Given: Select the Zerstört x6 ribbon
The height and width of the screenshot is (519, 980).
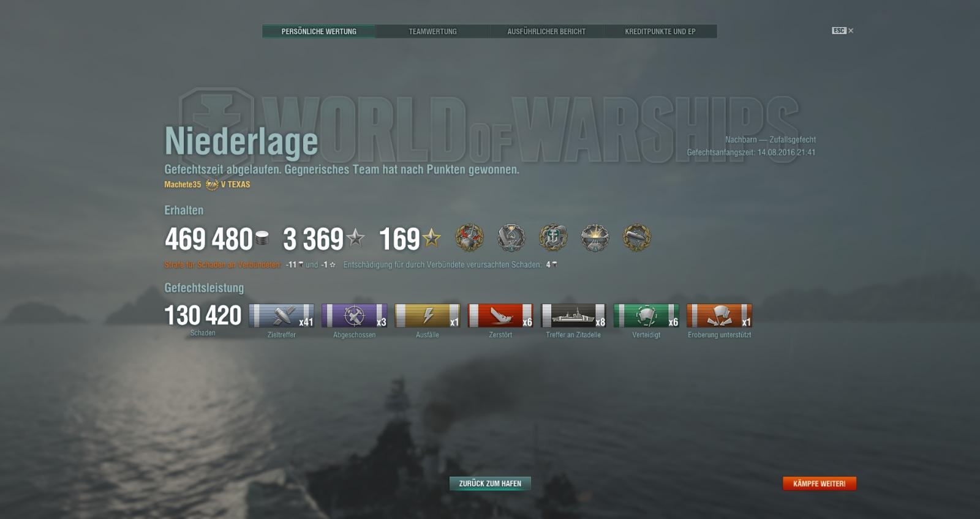Looking at the screenshot, I should tap(500, 316).
